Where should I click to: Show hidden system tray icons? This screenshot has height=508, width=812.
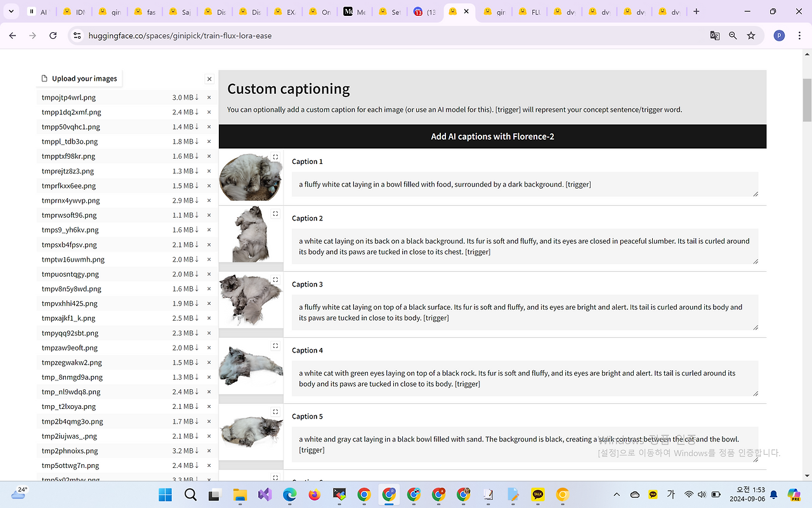617,495
